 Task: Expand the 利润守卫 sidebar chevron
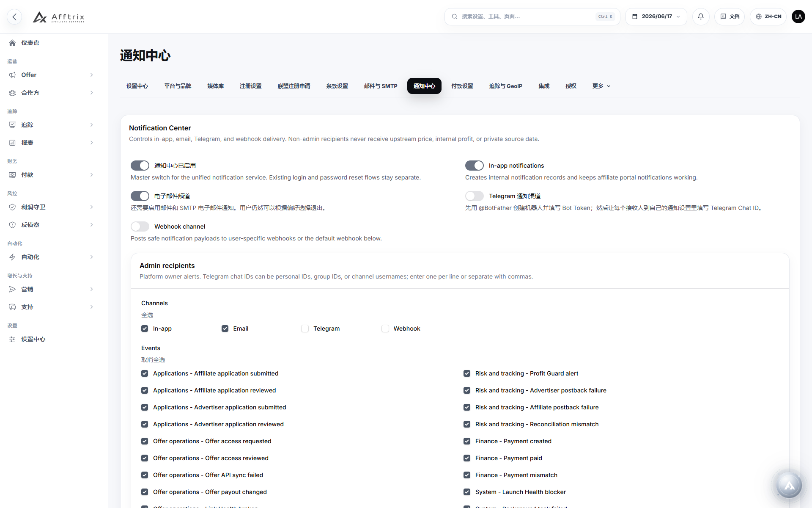[x=91, y=207]
